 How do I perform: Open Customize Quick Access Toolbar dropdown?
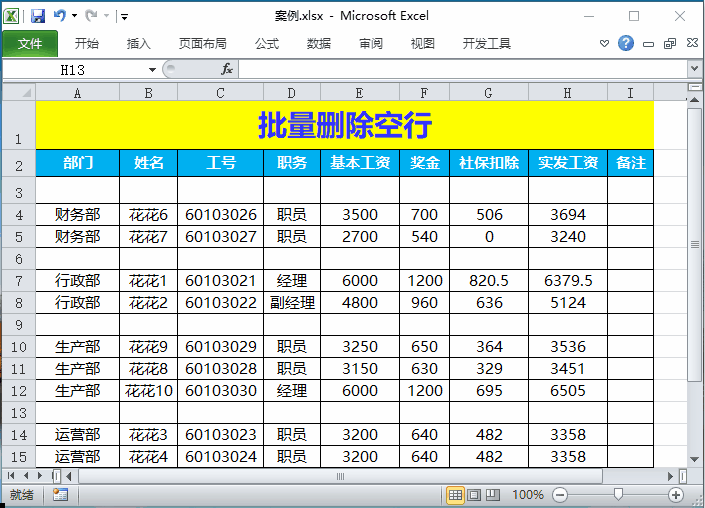(124, 17)
